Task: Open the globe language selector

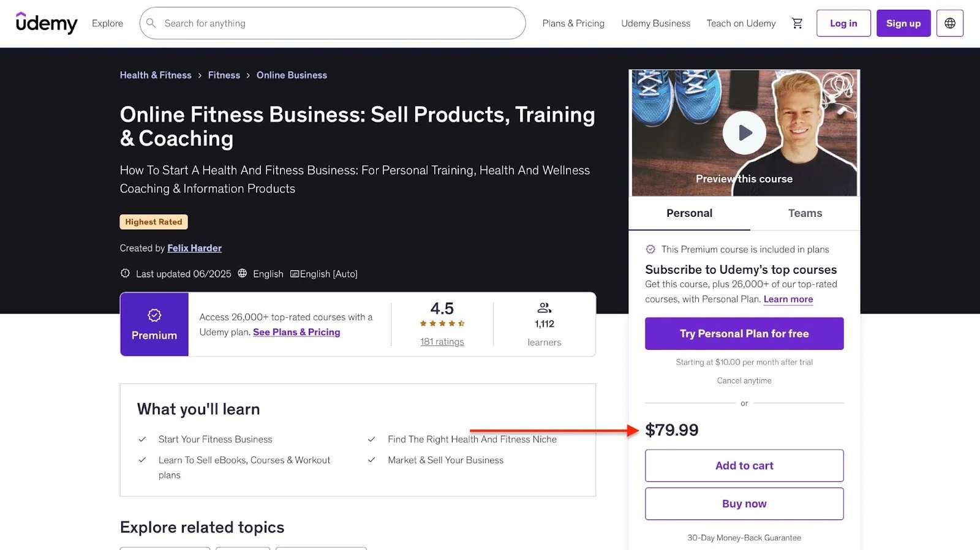Action: coord(950,23)
